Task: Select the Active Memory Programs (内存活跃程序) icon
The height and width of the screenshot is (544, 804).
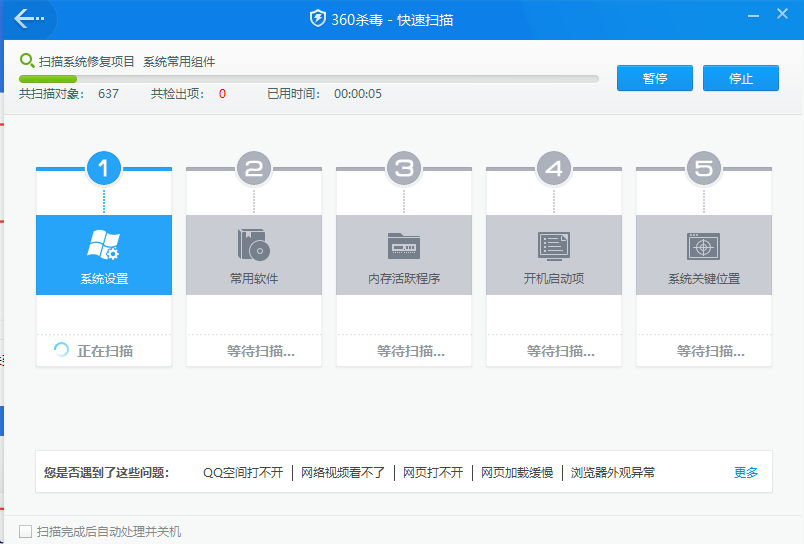Action: pos(403,245)
